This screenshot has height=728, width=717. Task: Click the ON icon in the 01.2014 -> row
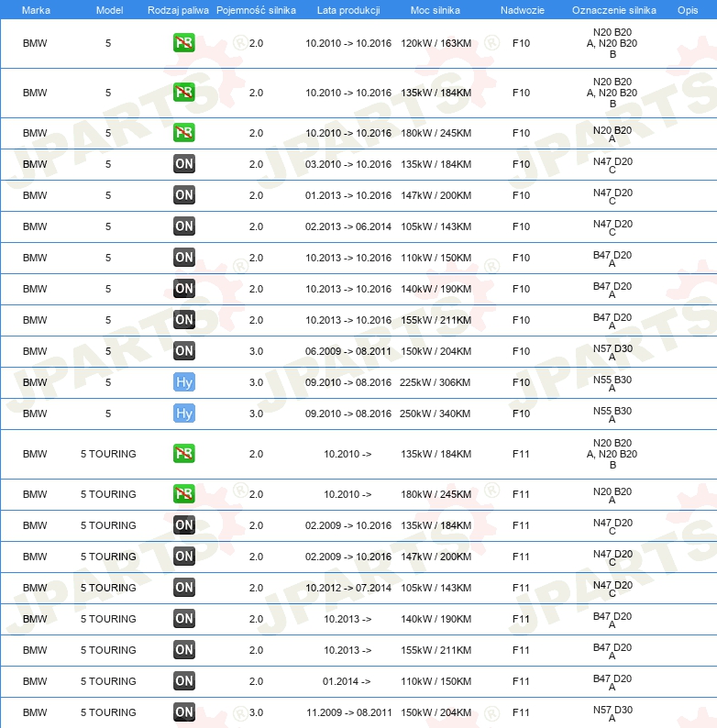coord(184,680)
